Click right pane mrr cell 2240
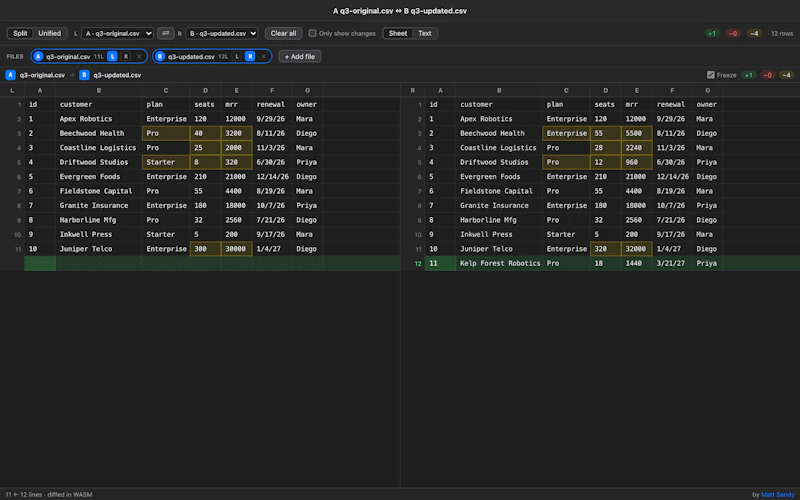The height and width of the screenshot is (500, 800). click(x=637, y=148)
